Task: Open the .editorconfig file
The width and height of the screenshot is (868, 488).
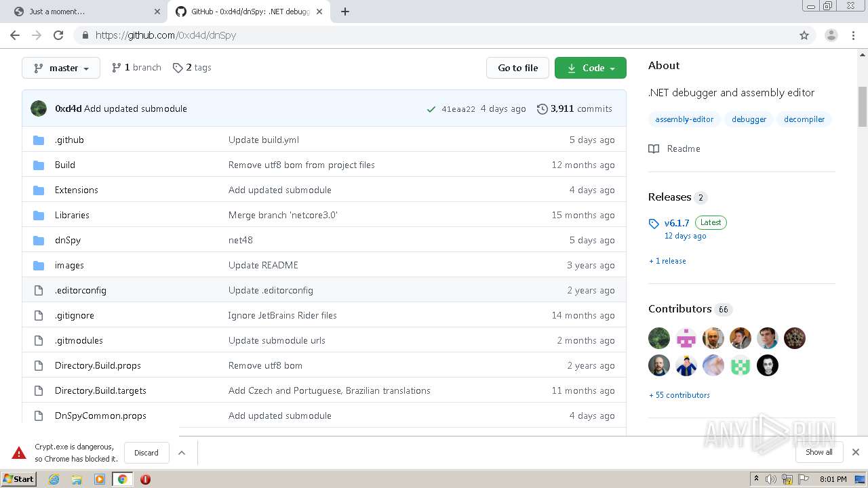Action: coord(81,290)
